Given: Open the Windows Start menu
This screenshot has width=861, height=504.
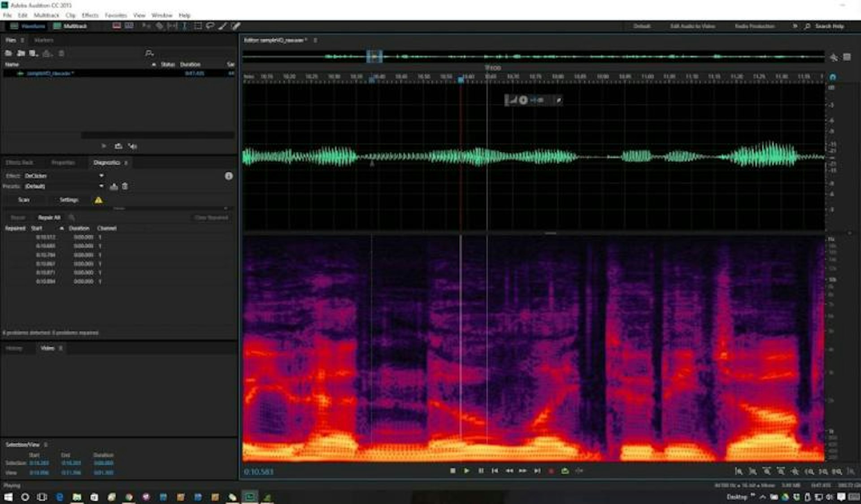Looking at the screenshot, I should (x=9, y=497).
